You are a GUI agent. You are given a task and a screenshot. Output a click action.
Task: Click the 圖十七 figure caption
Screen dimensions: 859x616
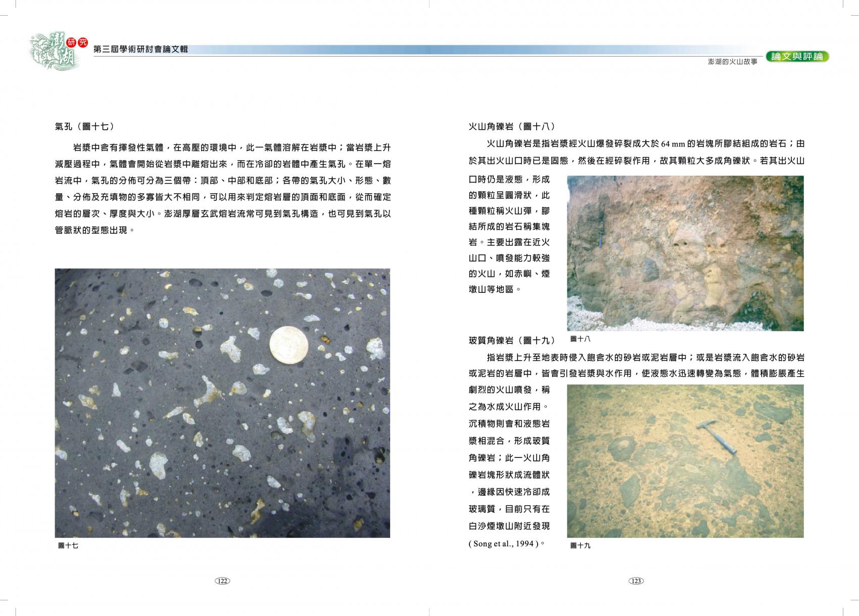[x=68, y=545]
